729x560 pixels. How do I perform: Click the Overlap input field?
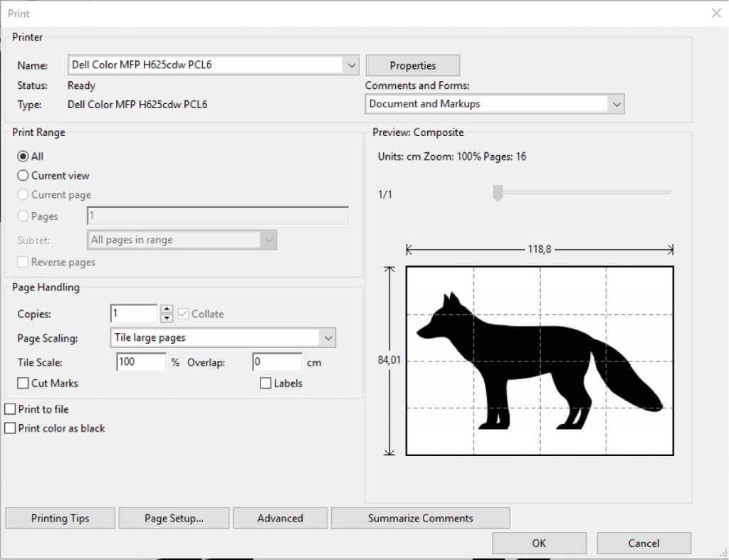277,362
